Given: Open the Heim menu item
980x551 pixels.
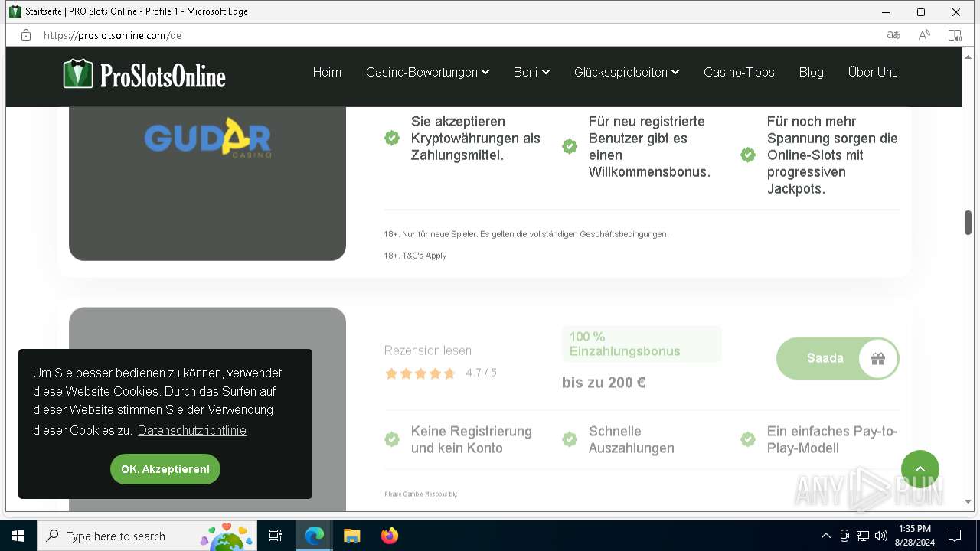Looking at the screenshot, I should pyautogui.click(x=327, y=72).
